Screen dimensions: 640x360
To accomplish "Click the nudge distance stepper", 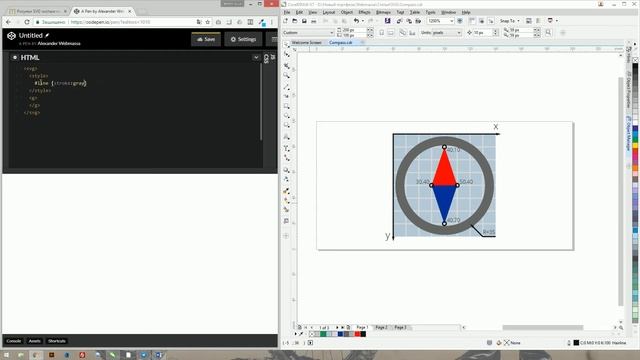I will pyautogui.click(x=496, y=33).
